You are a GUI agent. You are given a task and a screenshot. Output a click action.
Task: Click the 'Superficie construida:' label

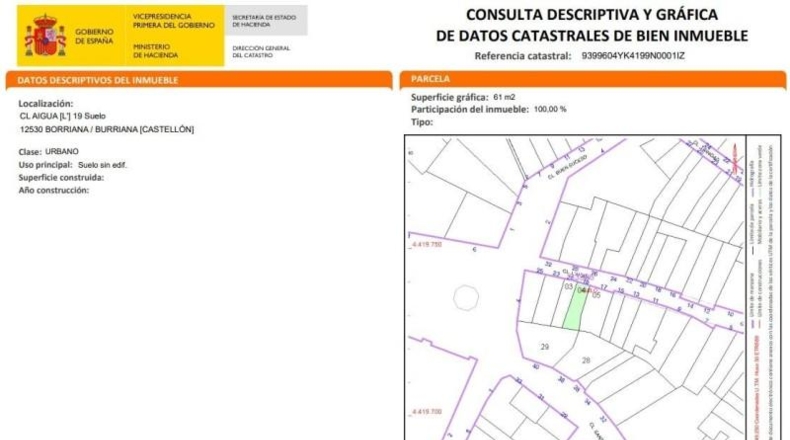point(61,177)
